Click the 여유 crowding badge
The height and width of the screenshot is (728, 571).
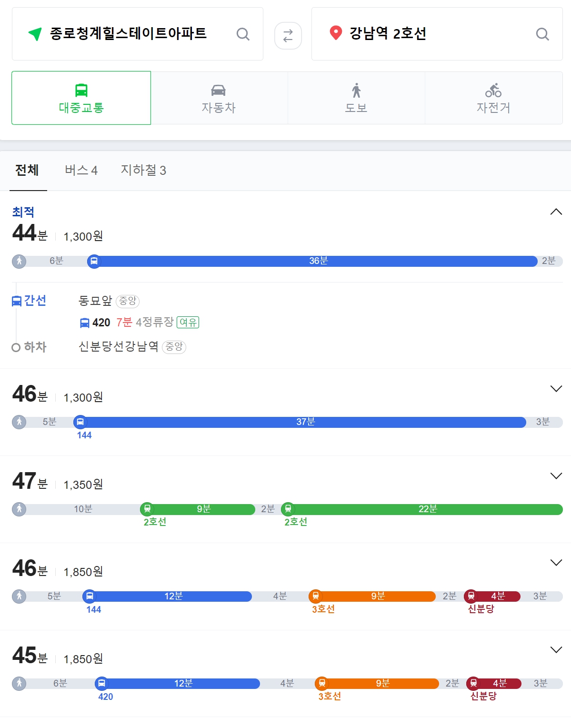tap(188, 323)
